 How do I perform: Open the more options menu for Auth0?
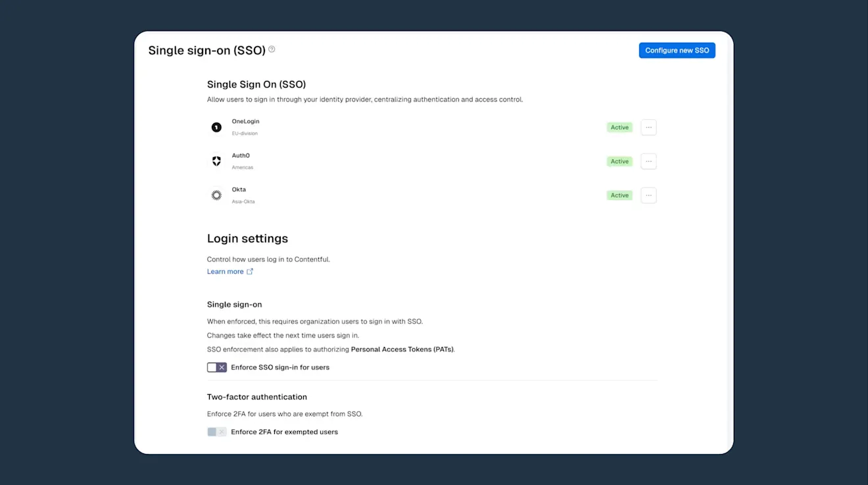coord(648,161)
